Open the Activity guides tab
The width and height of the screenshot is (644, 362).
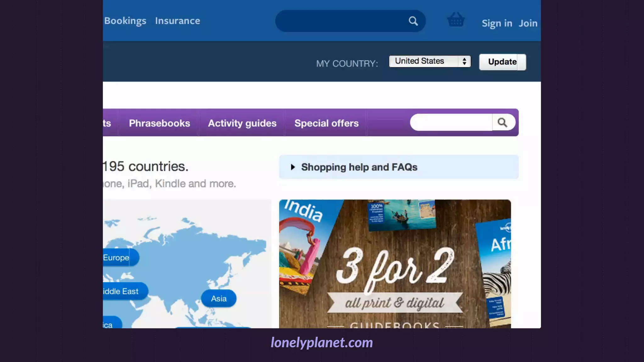point(242,123)
